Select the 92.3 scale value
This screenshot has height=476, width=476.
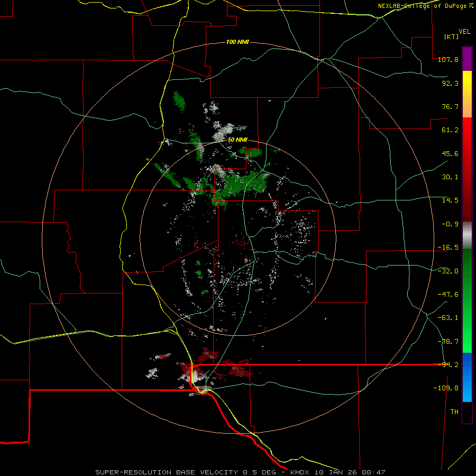pos(450,83)
